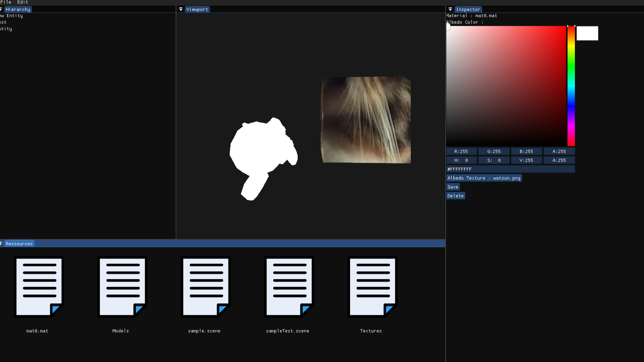The height and width of the screenshot is (362, 644).
Task: Click the white albedo color preview swatch
Action: pyautogui.click(x=587, y=34)
